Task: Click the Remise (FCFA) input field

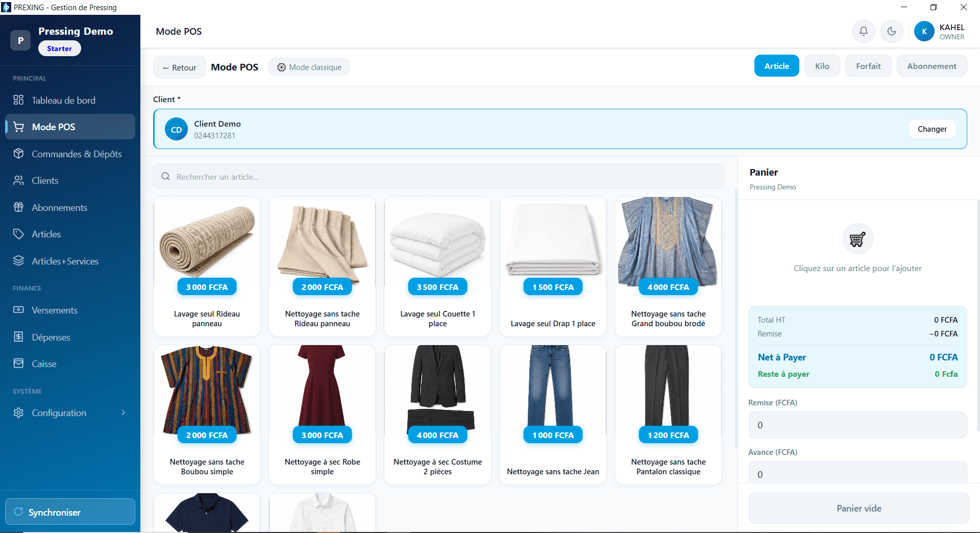Action: click(857, 425)
